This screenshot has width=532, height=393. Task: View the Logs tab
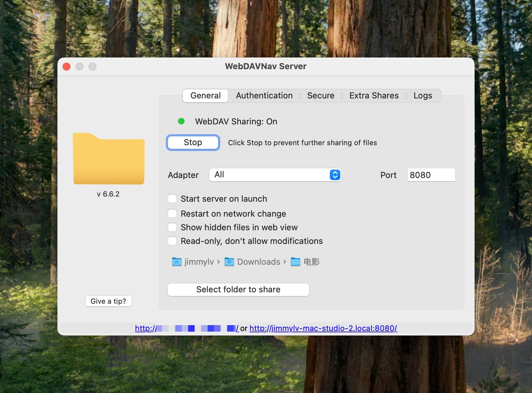click(423, 95)
